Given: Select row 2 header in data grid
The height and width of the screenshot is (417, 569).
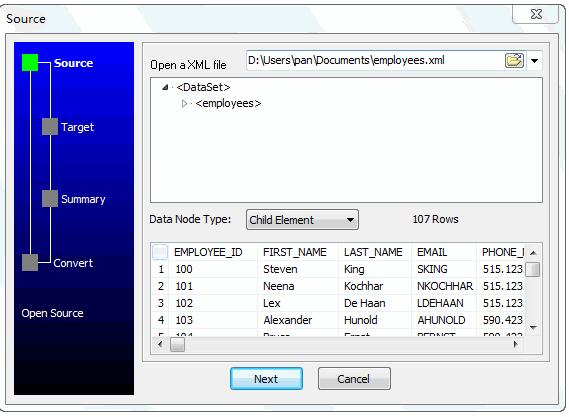Looking at the screenshot, I should coord(160,286).
